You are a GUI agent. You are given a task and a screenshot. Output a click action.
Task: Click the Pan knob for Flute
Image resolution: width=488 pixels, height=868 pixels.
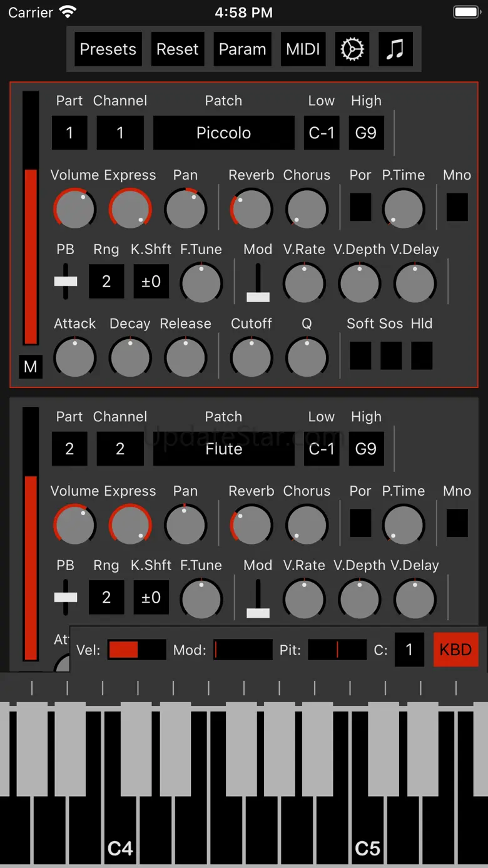click(x=185, y=524)
